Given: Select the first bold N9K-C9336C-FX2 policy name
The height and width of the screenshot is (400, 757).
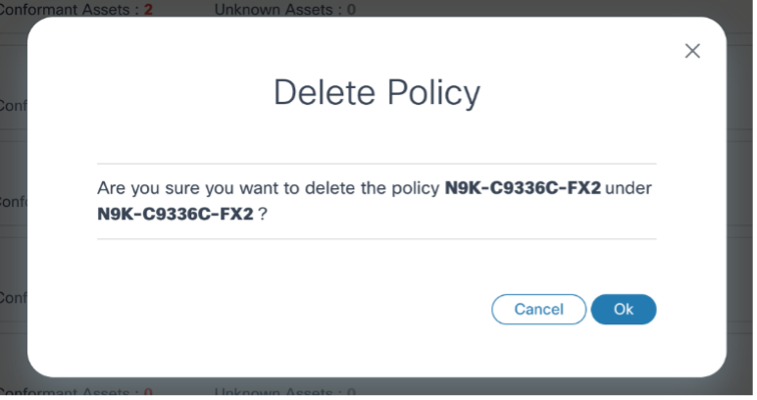Looking at the screenshot, I should coord(522,188).
